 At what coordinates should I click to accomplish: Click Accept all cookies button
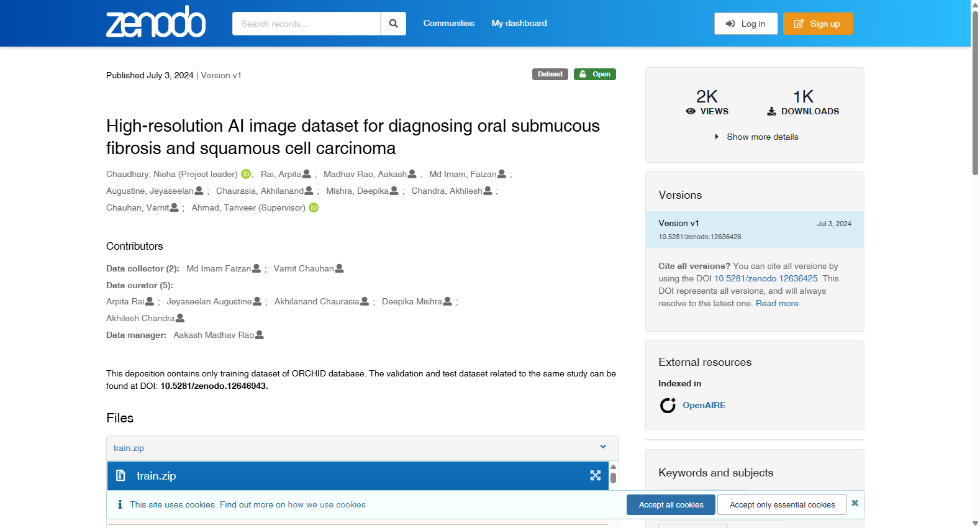(x=671, y=504)
